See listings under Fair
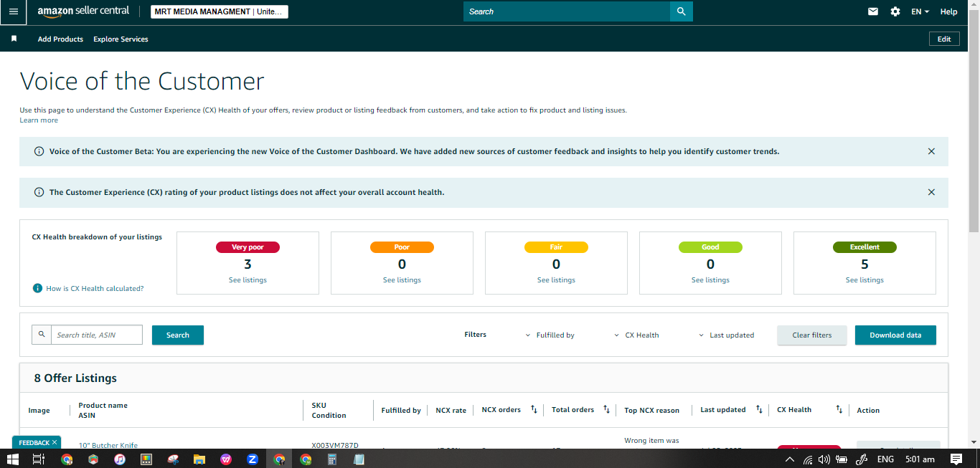This screenshot has height=468, width=980. [x=556, y=280]
